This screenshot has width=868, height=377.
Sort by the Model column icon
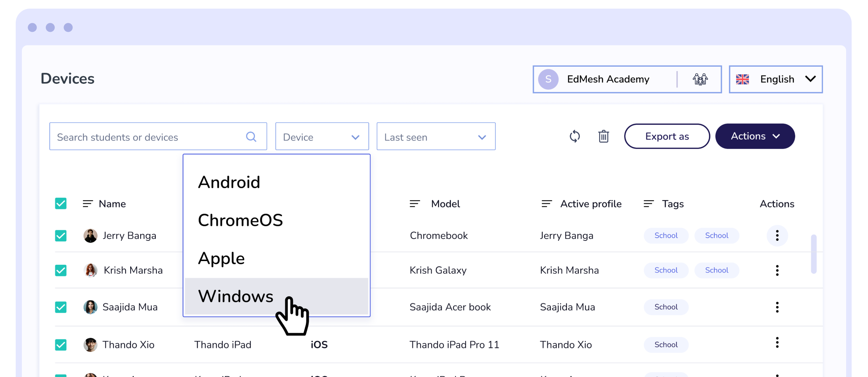coord(415,204)
